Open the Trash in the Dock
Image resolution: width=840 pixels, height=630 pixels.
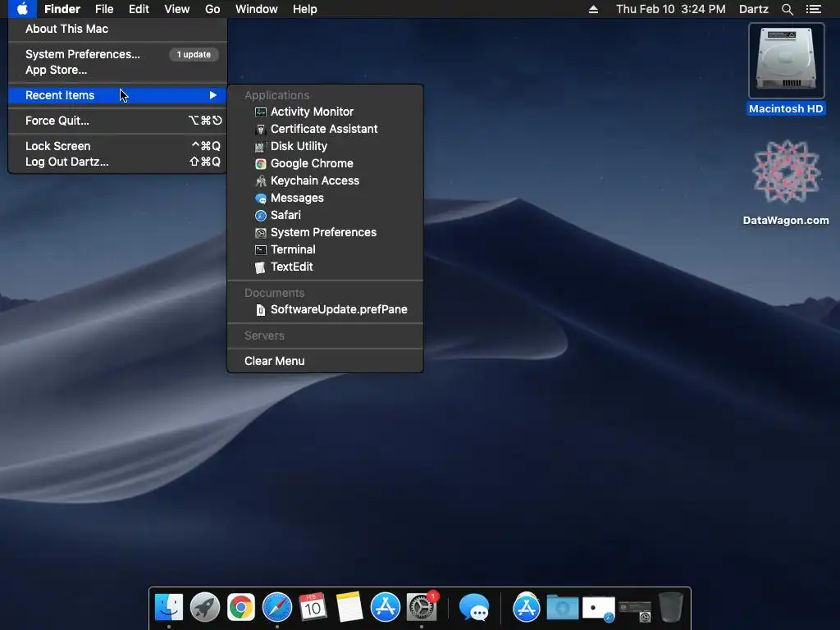tap(670, 608)
